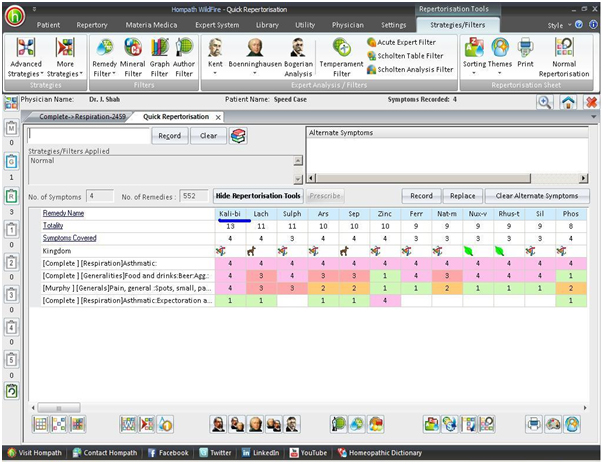Image resolution: width=606 pixels, height=464 pixels.
Task: Click the Symptoms Covered link
Action: pos(70,238)
